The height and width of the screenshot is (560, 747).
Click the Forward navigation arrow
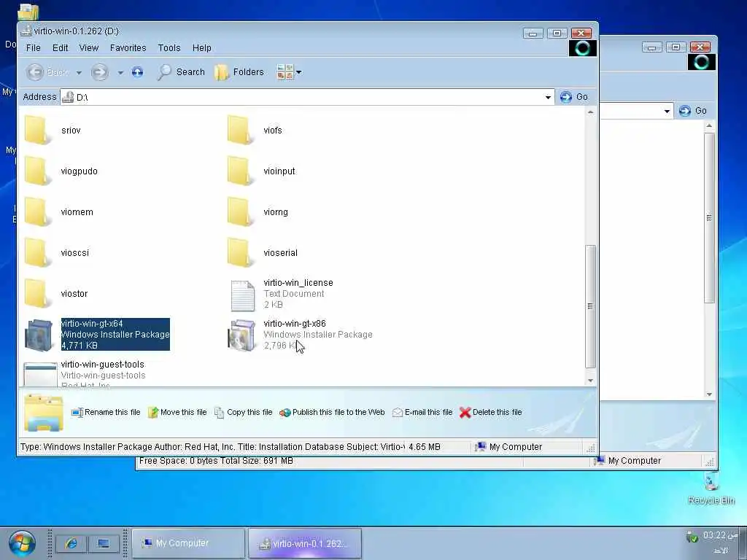(x=99, y=72)
